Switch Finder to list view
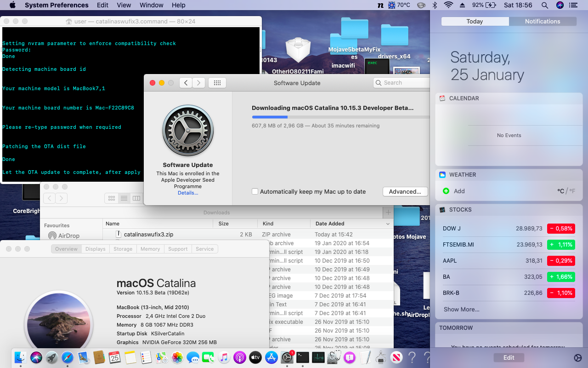 coord(124,198)
